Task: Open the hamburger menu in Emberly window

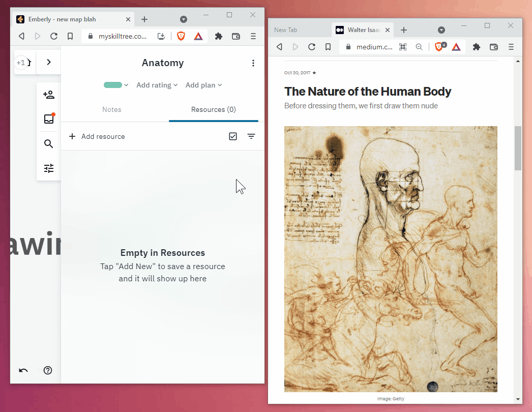Action: (x=253, y=36)
